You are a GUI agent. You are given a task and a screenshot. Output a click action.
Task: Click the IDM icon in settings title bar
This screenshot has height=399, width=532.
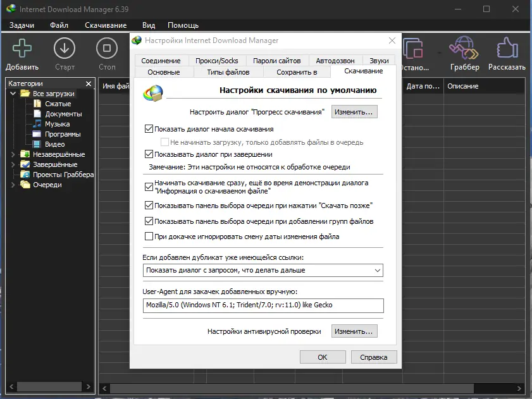pos(137,40)
